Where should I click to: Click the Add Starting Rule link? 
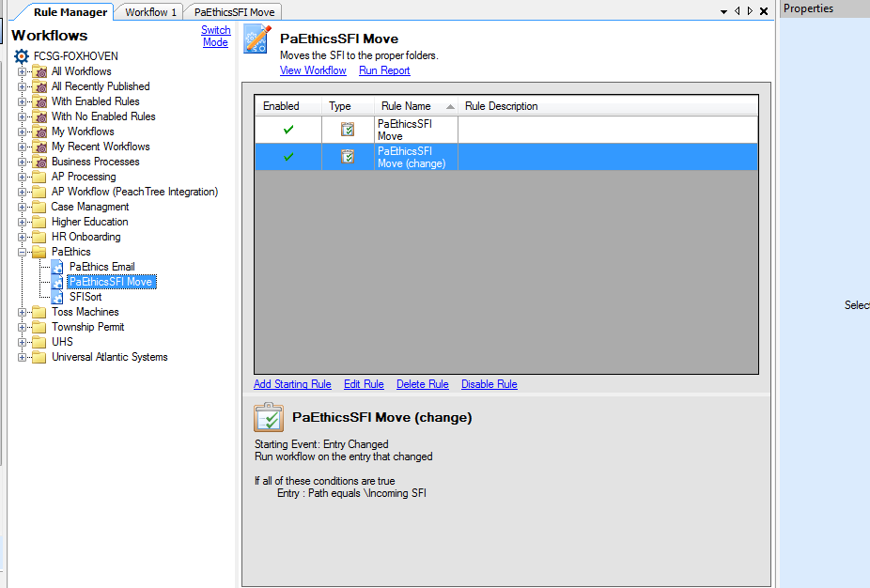click(x=292, y=384)
